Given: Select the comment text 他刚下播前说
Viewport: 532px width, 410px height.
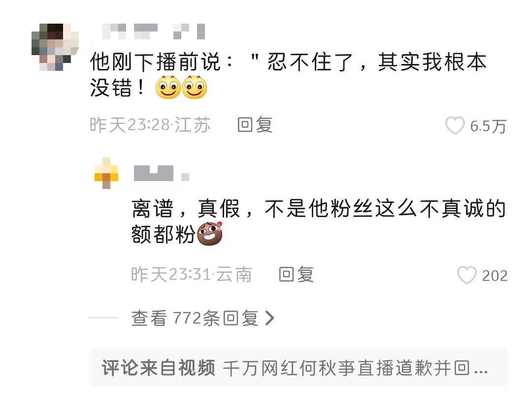Looking at the screenshot, I should coord(155,63).
